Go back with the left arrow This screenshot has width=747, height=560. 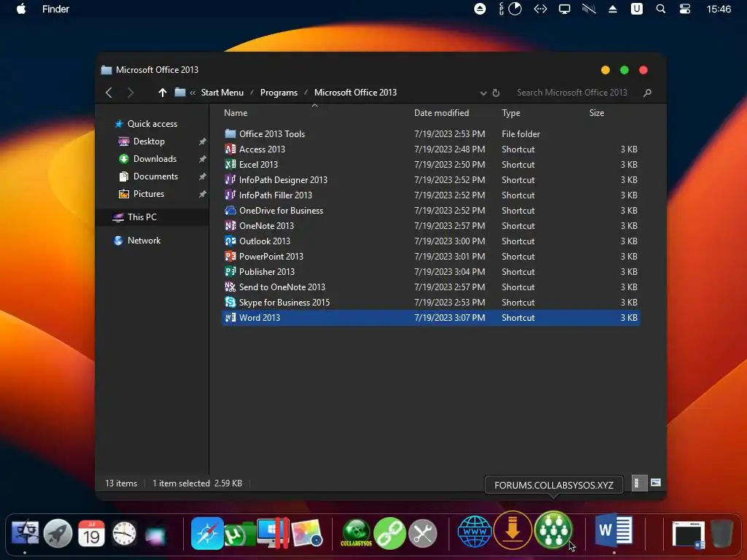coord(109,93)
